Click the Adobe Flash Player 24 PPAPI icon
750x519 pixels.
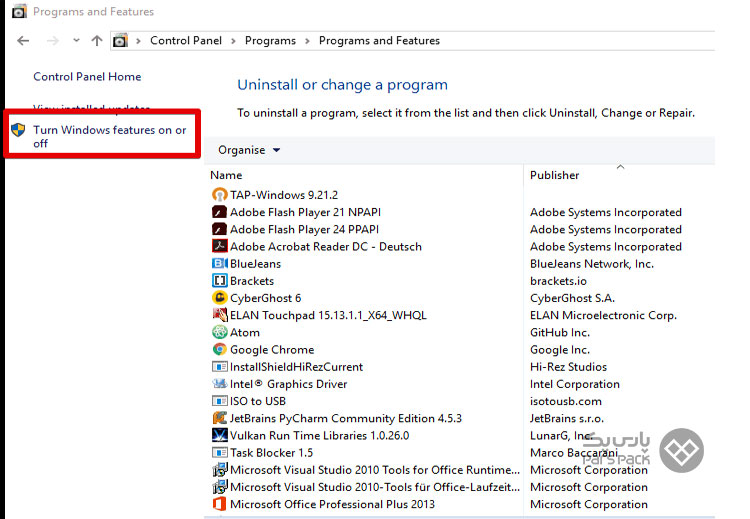pos(219,229)
